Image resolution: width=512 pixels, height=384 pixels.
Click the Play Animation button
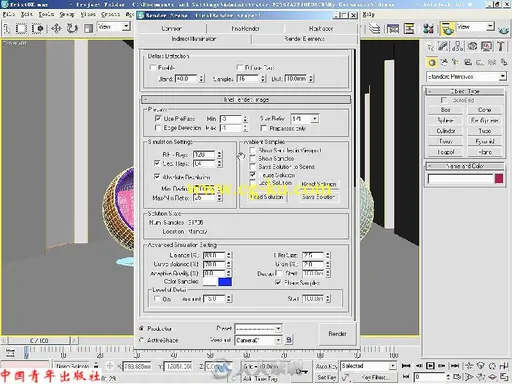point(430,366)
